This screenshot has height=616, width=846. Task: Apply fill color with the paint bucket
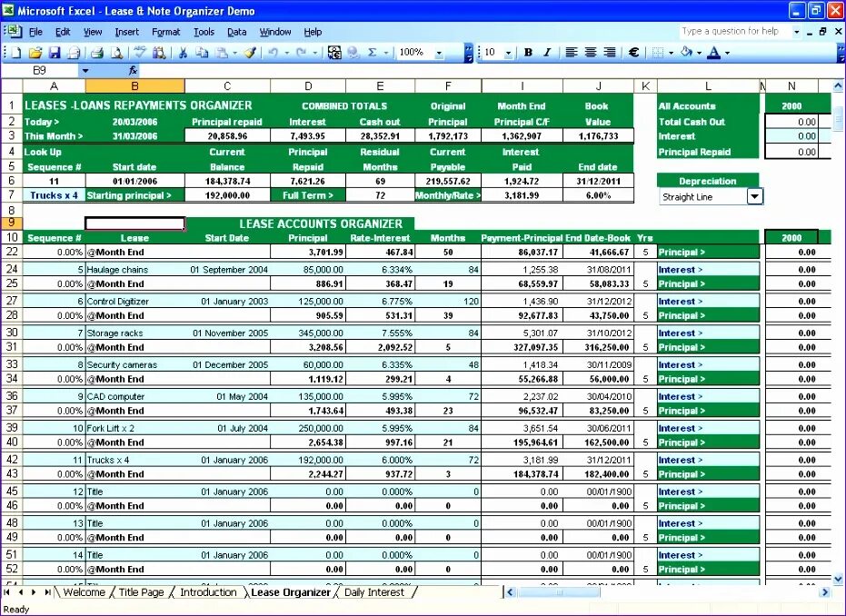point(686,53)
